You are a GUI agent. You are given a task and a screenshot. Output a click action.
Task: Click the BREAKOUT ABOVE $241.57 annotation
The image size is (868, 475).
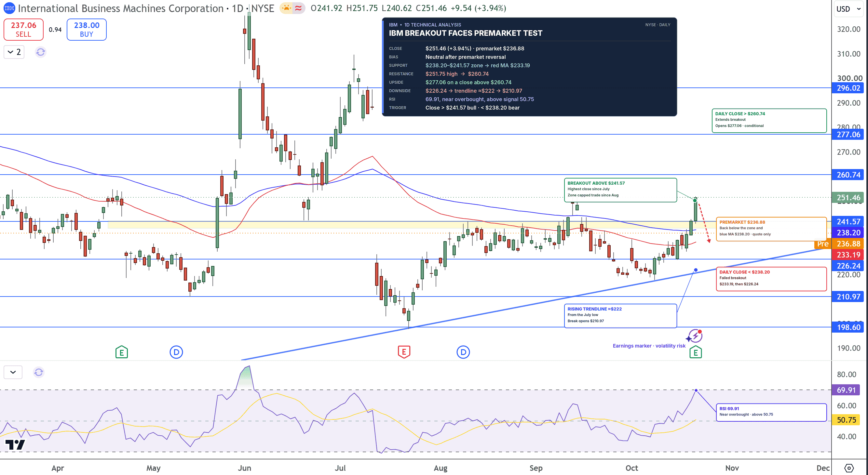coord(620,190)
